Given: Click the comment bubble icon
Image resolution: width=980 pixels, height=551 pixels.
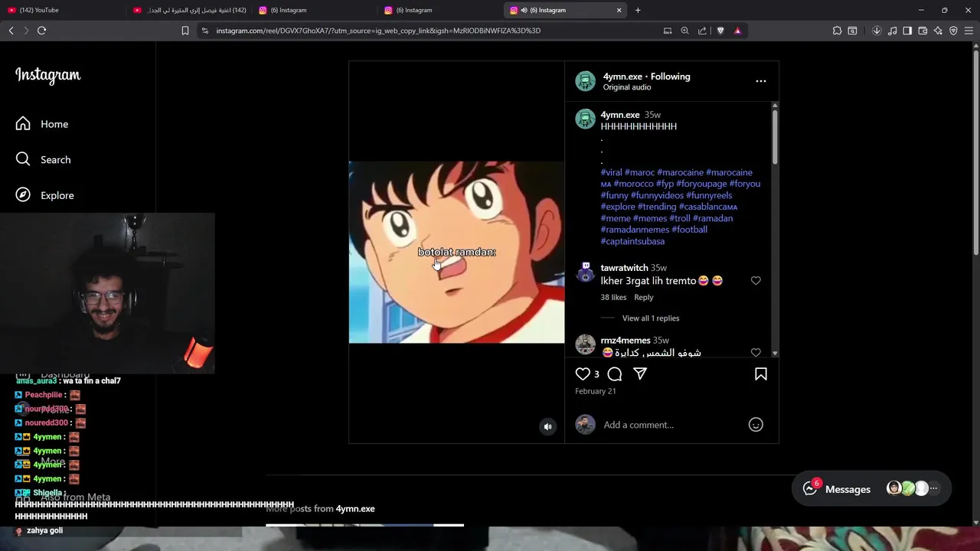Looking at the screenshot, I should (614, 374).
